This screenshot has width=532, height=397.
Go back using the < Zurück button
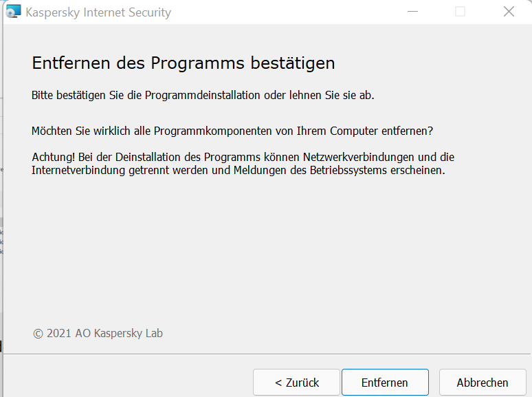296,383
